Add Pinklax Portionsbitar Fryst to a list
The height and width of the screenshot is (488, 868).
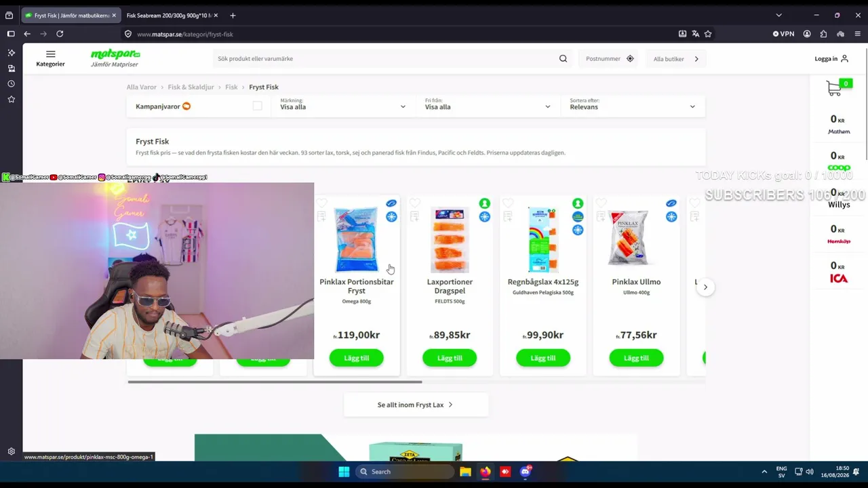point(321,216)
